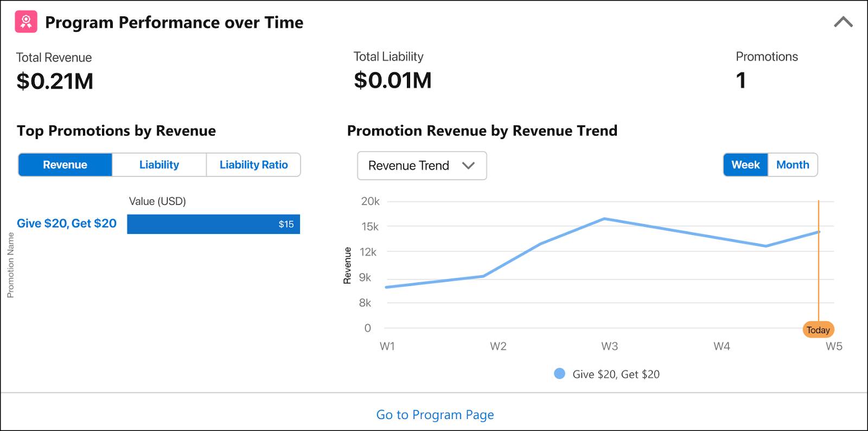Screen dimensions: 868x431
Task: Switch chart to Month view
Action: (793, 164)
